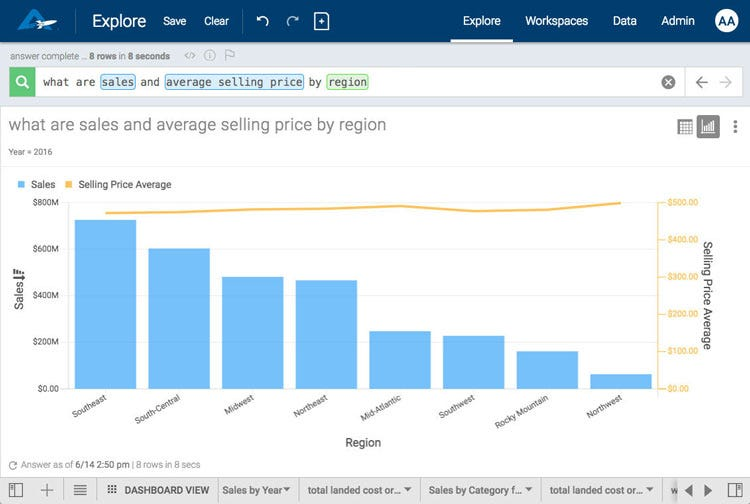Expand the Sales by Year tab dropdown
The width and height of the screenshot is (750, 504).
pos(288,490)
